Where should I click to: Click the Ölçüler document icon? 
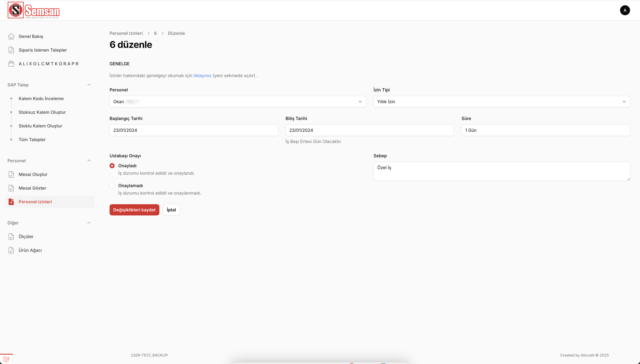[x=11, y=237]
